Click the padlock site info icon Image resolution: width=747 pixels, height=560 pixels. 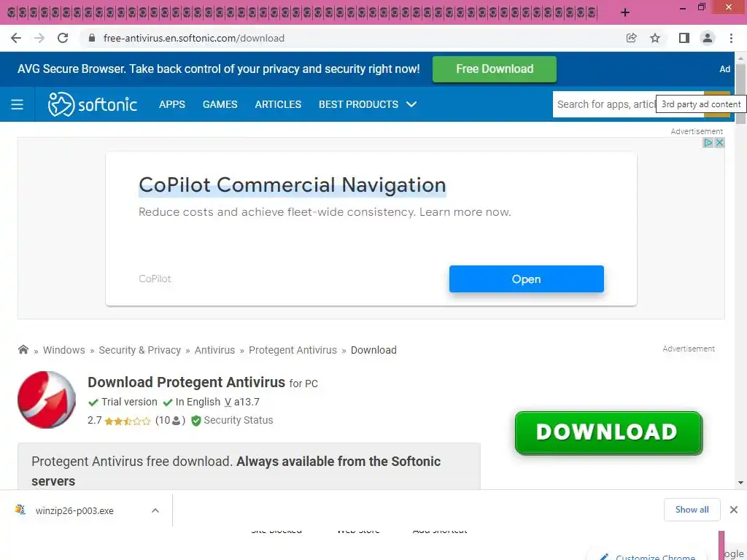tap(92, 38)
